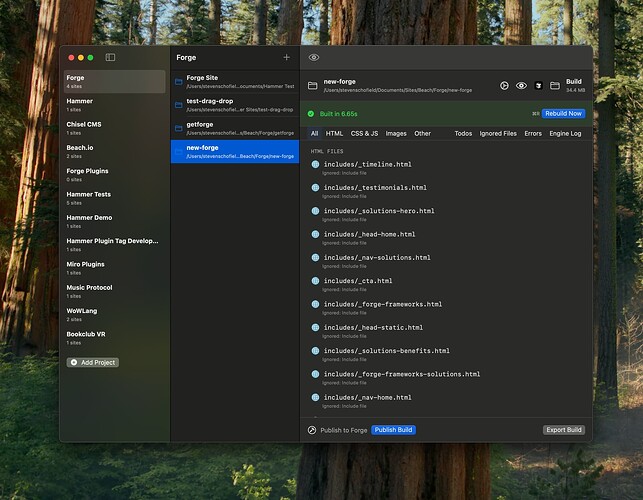Select the WoWLang project
The height and width of the screenshot is (500, 643).
114,315
